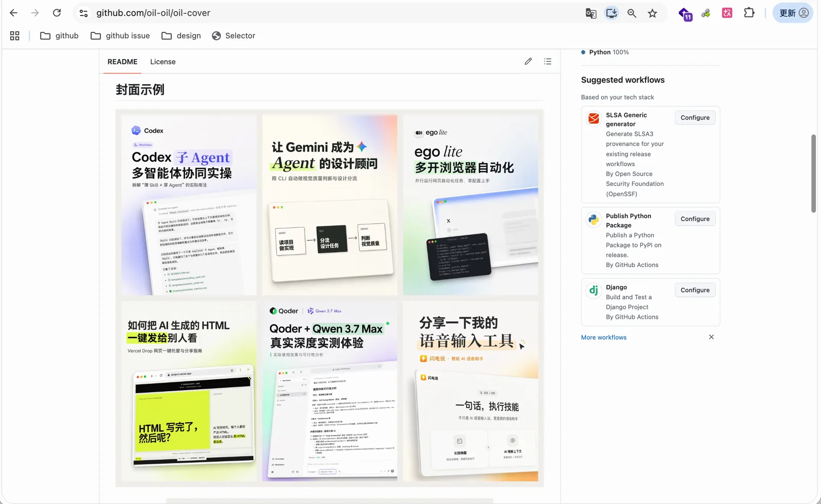Open the purple extension with badge 11
The image size is (821, 504).
pos(685,14)
